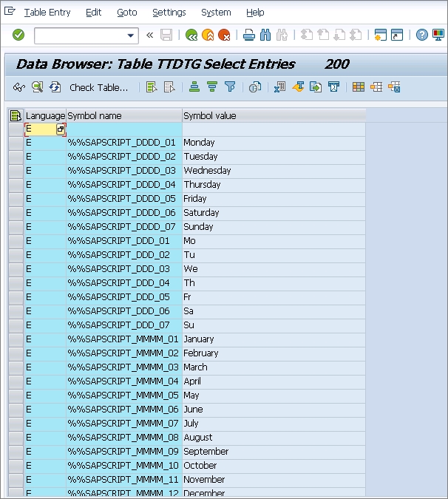Click the Set Filter funnel icon

[230, 87]
